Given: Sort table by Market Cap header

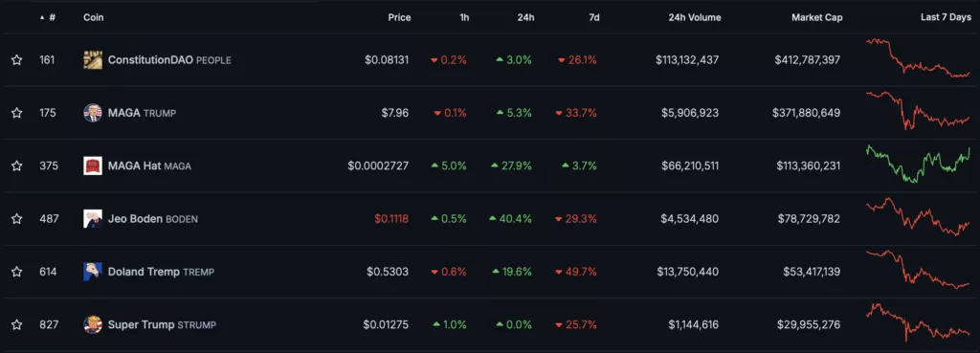Looking at the screenshot, I should click(817, 17).
